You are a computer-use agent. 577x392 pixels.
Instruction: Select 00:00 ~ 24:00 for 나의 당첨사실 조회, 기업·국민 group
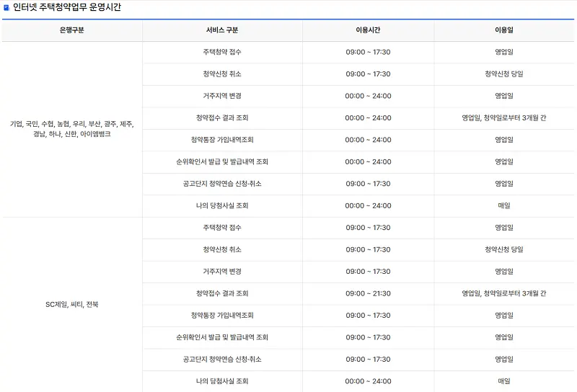(368, 205)
